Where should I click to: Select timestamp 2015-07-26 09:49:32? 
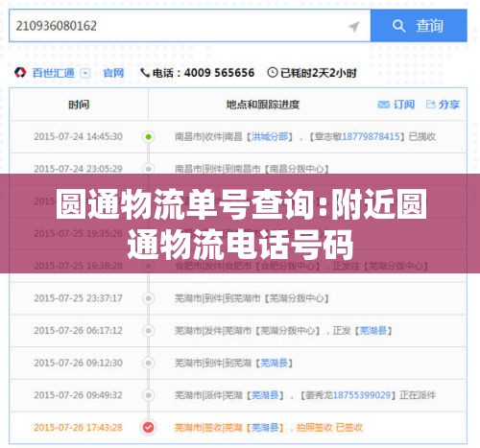point(78,395)
